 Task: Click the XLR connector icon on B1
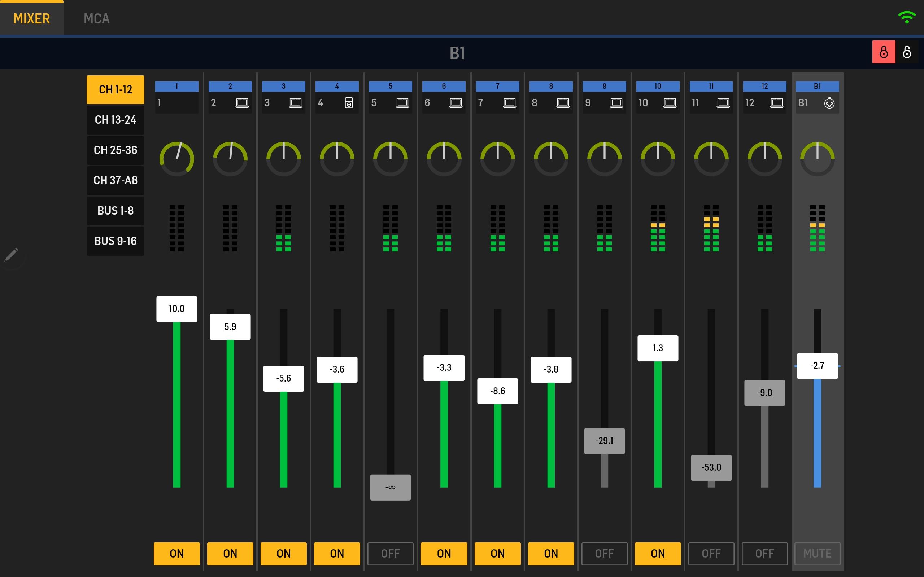[829, 103]
